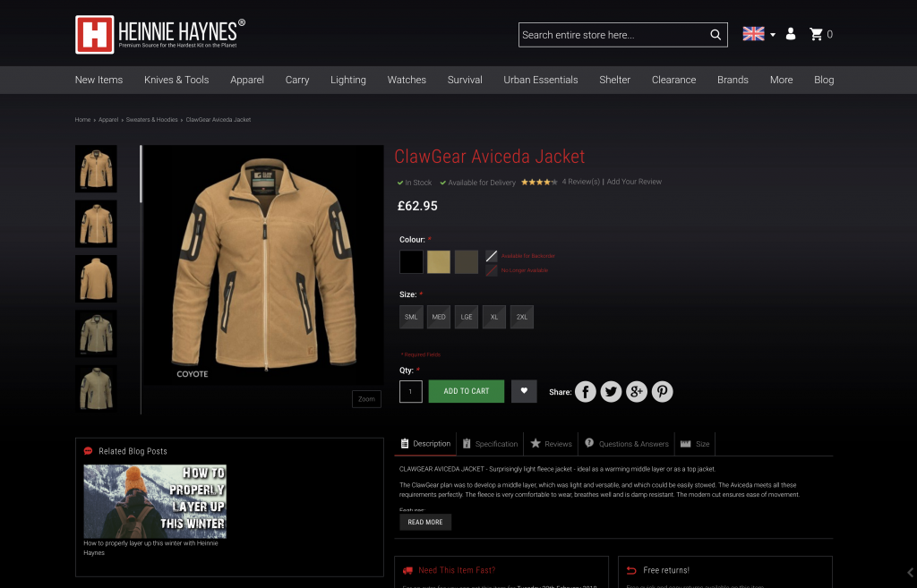Viewport: 917px width, 588px height.
Task: Click the UK flag icon
Action: point(753,34)
